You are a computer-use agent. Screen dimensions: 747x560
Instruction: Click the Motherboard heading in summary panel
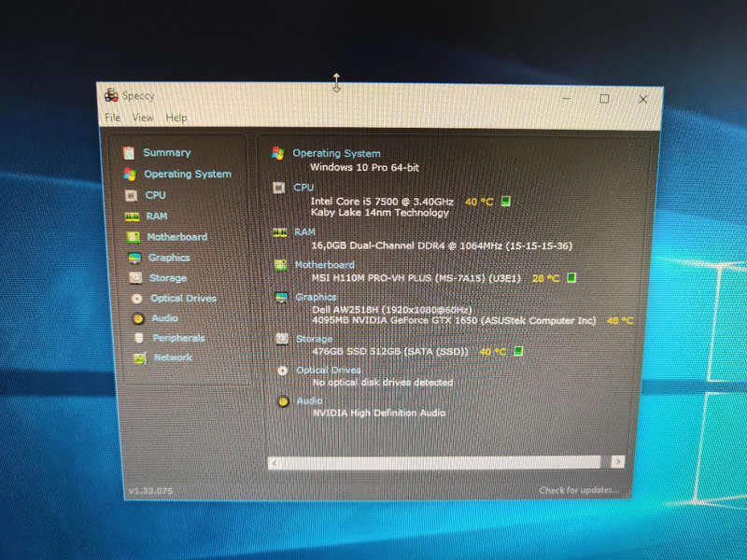pyautogui.click(x=324, y=265)
